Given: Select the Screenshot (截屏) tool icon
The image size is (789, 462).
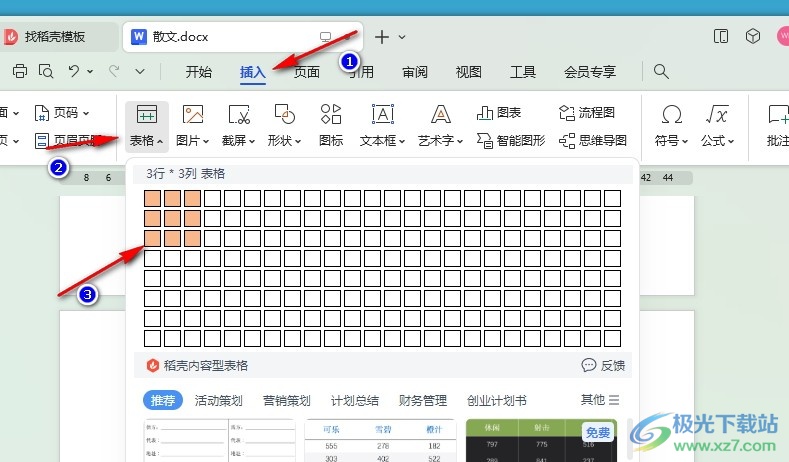Looking at the screenshot, I should coord(239,115).
